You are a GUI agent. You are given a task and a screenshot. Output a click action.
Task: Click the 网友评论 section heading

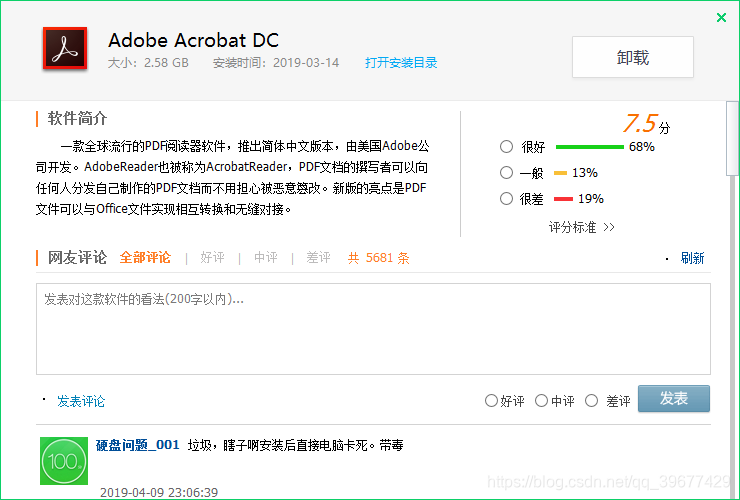tap(77, 257)
